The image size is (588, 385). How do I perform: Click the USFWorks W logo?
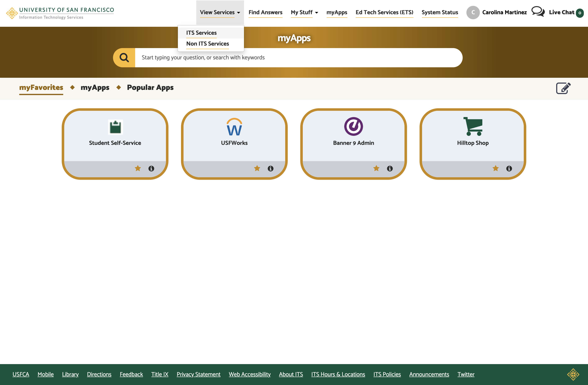click(x=234, y=127)
